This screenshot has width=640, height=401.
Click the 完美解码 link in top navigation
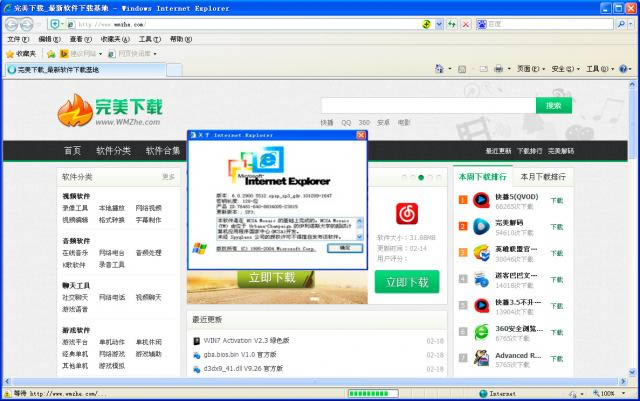pos(561,151)
